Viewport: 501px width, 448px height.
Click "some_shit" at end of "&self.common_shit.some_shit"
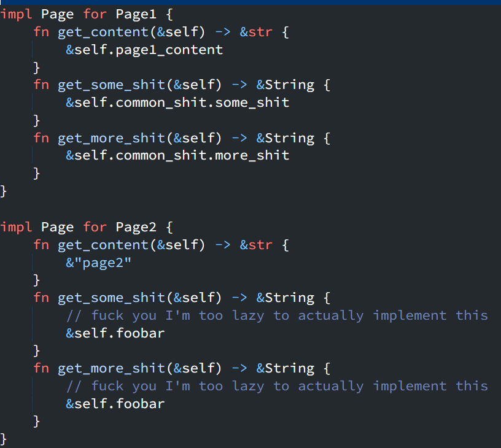coord(252,103)
